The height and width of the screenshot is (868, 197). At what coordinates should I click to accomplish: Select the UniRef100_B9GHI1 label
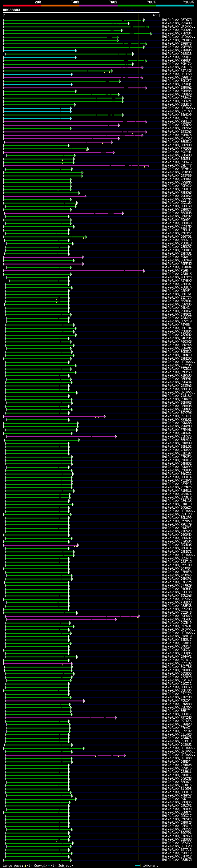pyautogui.click(x=177, y=189)
